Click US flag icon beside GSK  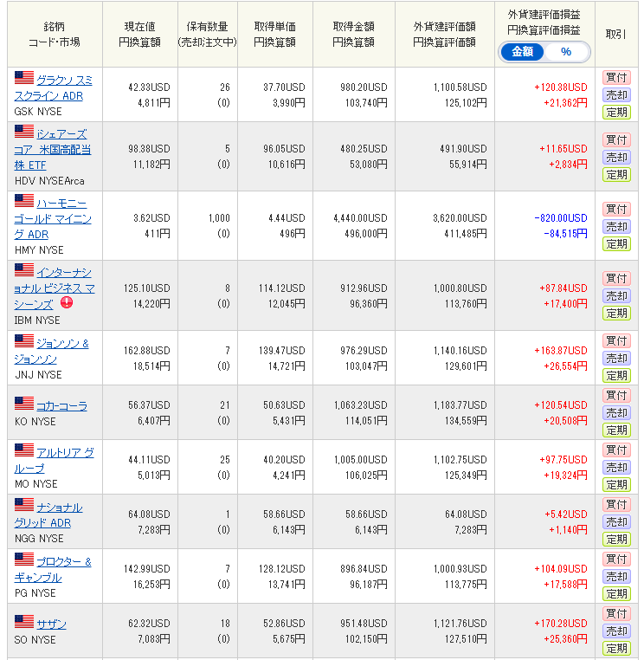click(x=24, y=77)
